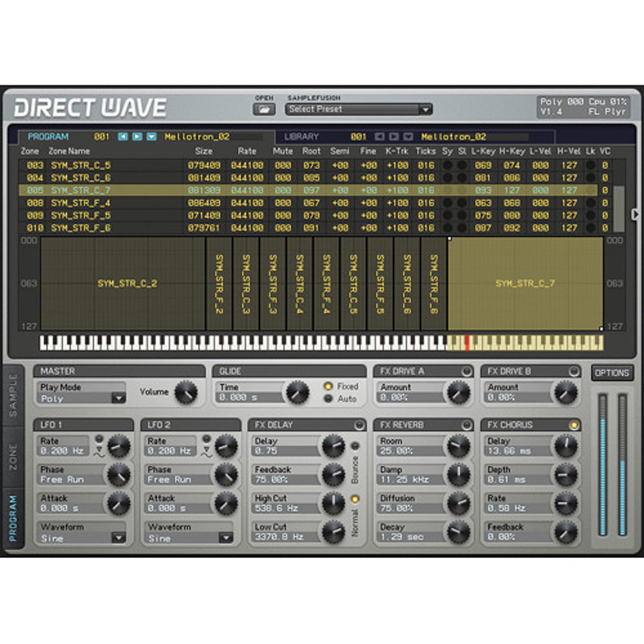
Task: Go to next program arrow
Action: coord(137,137)
